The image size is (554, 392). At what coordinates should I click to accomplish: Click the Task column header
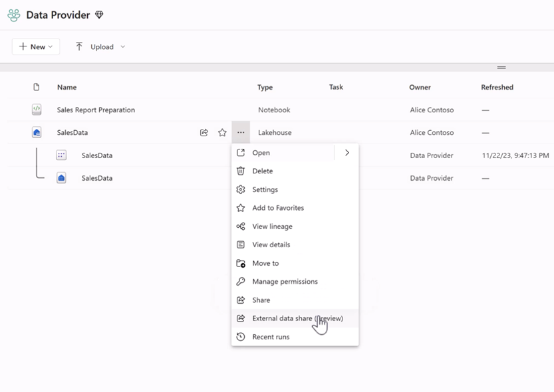[x=336, y=87]
